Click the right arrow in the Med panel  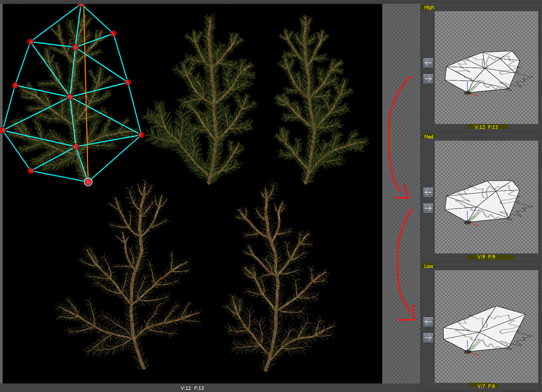tap(428, 208)
